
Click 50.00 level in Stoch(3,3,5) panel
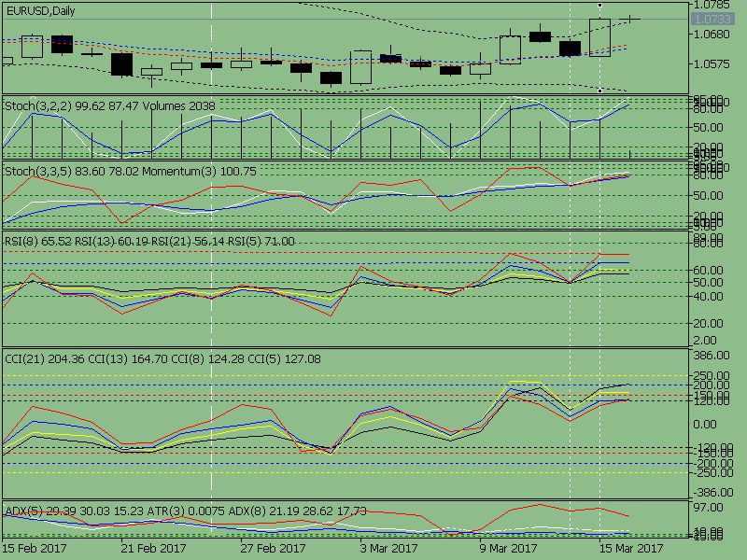tap(708, 196)
